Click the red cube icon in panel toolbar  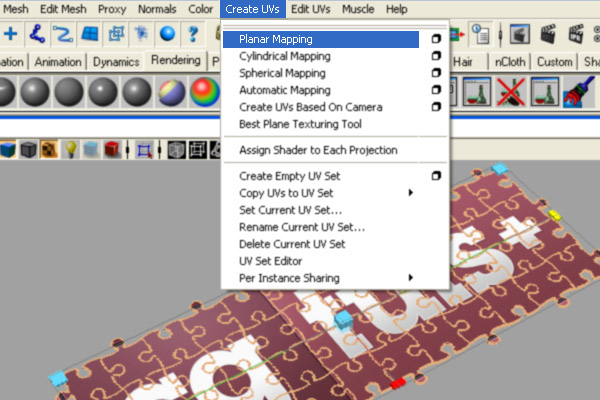112,149
